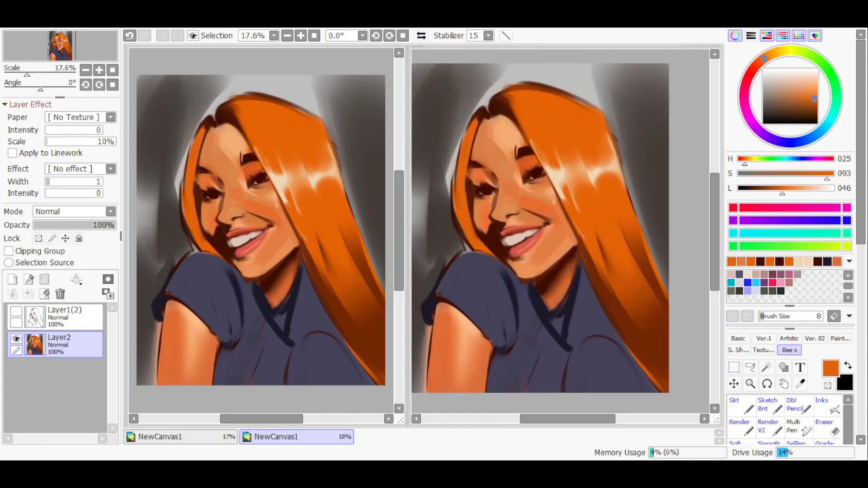
Task: Hide Layer2 using eye icon
Action: point(16,338)
